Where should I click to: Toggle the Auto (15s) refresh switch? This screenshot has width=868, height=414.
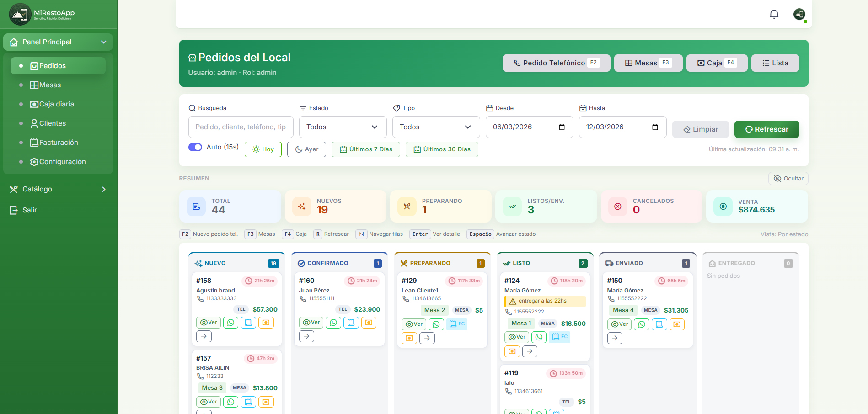click(195, 147)
